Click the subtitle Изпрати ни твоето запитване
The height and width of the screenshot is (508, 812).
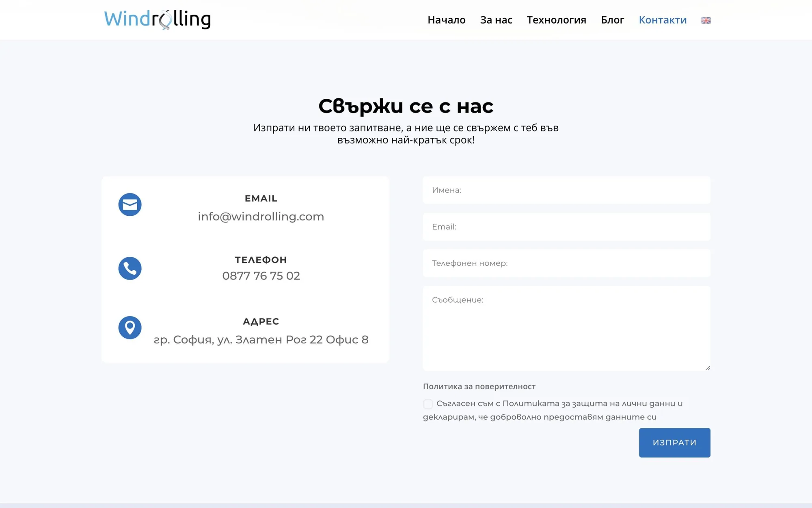click(x=406, y=134)
